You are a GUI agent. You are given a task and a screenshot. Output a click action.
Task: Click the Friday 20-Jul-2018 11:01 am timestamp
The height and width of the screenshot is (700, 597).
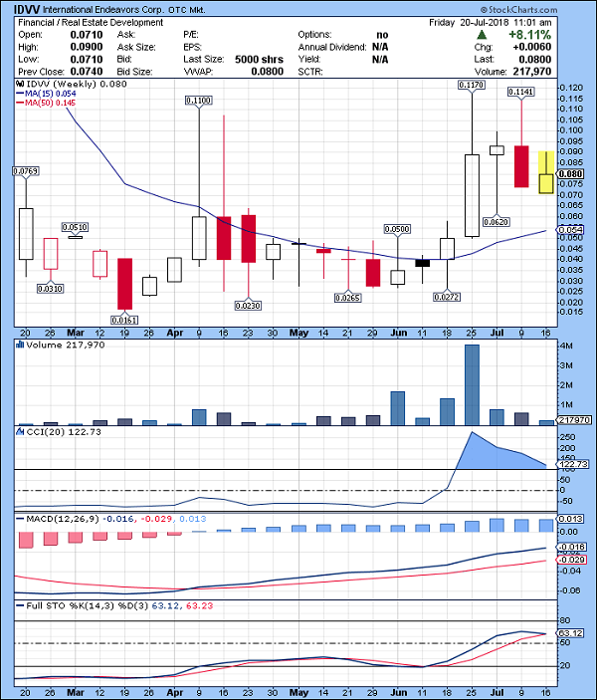[x=490, y=22]
